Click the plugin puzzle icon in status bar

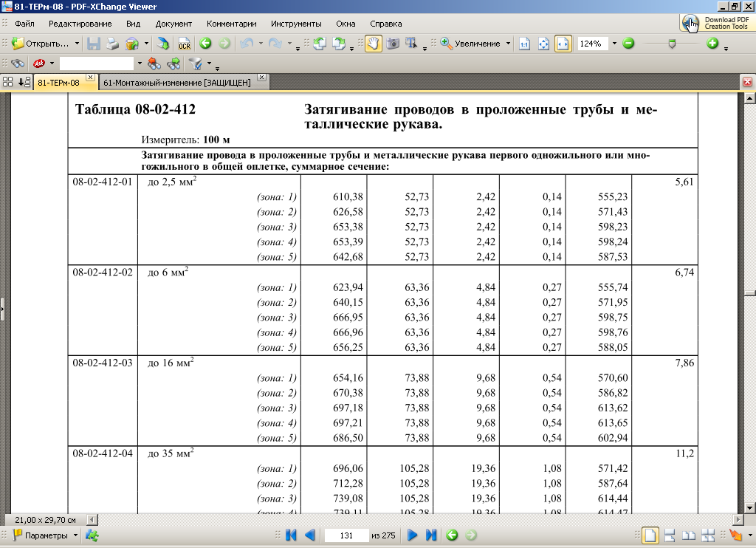92,535
